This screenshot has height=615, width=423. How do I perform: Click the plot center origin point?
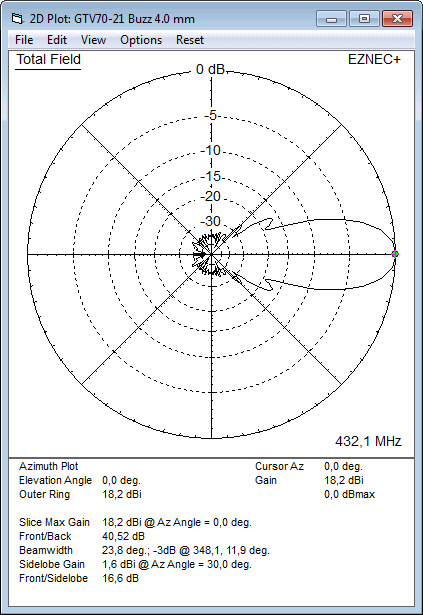tap(211, 255)
